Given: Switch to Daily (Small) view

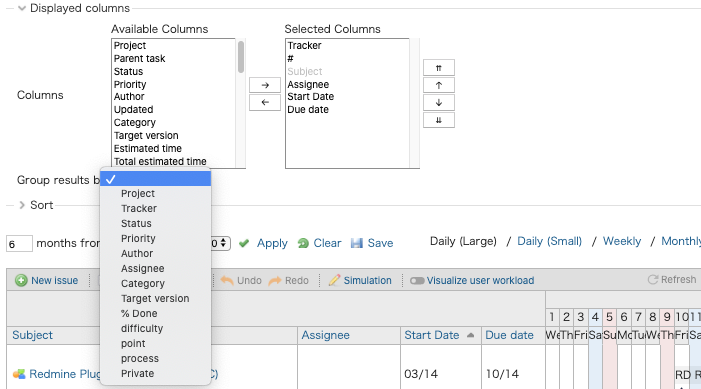Looking at the screenshot, I should (549, 241).
